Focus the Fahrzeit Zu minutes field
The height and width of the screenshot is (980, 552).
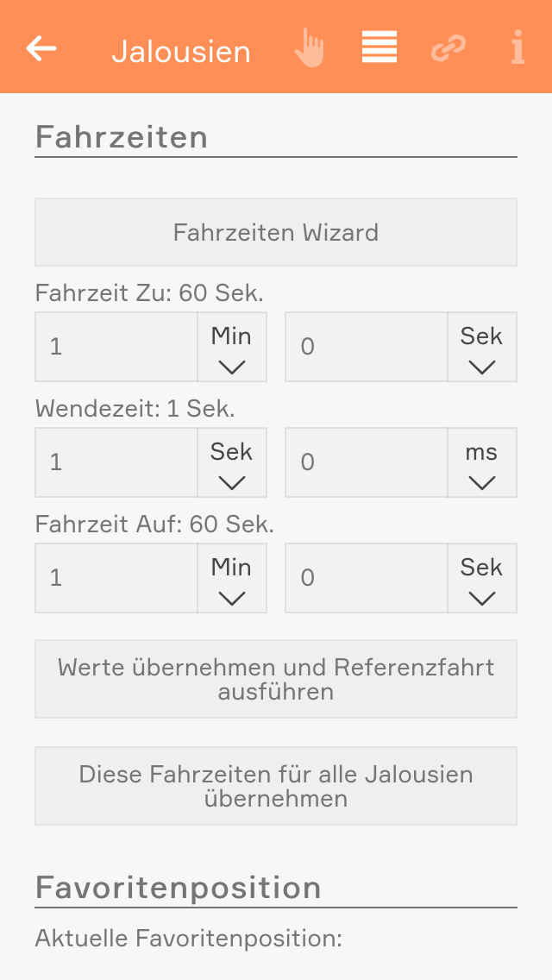point(116,348)
